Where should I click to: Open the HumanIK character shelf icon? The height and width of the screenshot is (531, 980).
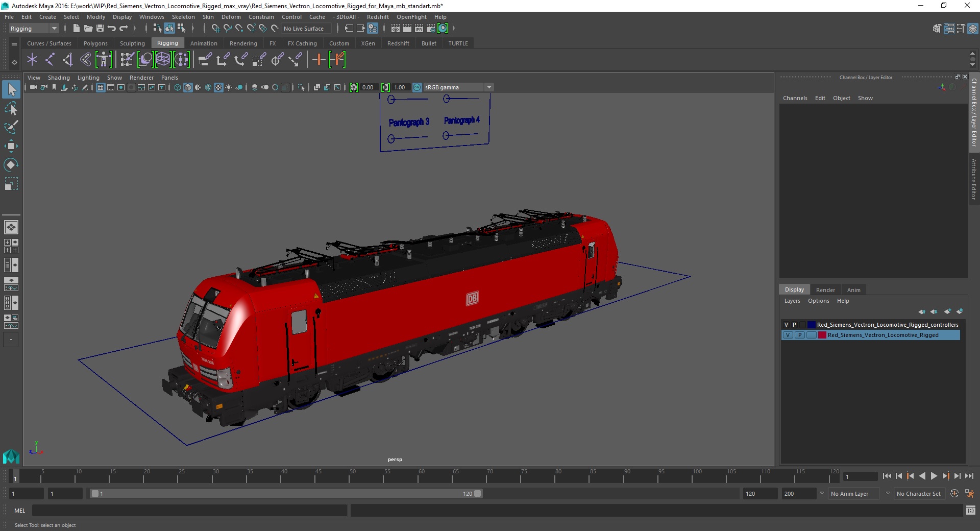click(104, 60)
